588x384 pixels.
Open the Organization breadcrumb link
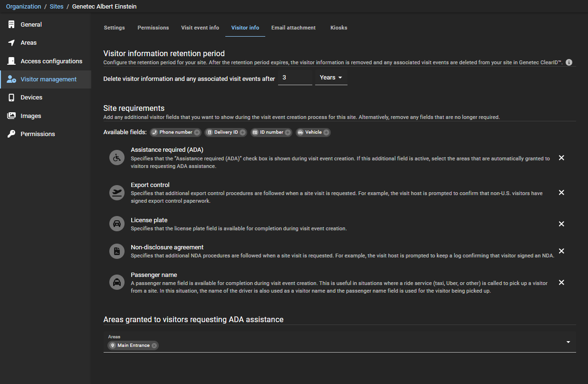(23, 6)
